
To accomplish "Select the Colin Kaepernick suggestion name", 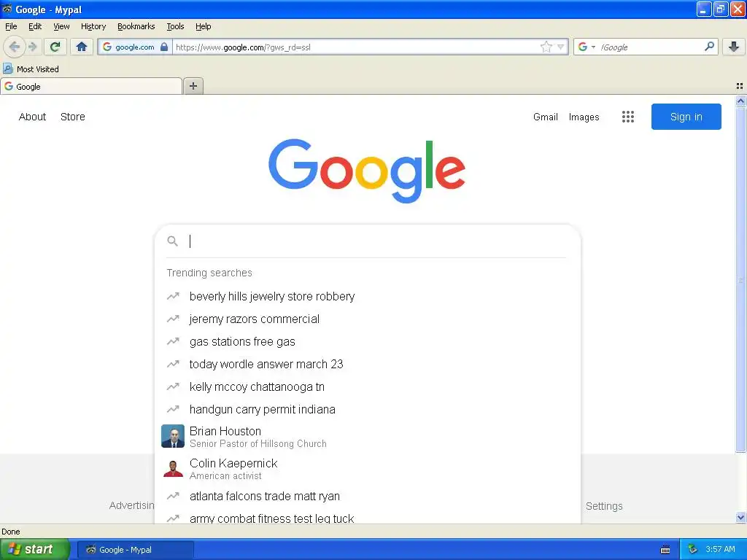I will [233, 463].
